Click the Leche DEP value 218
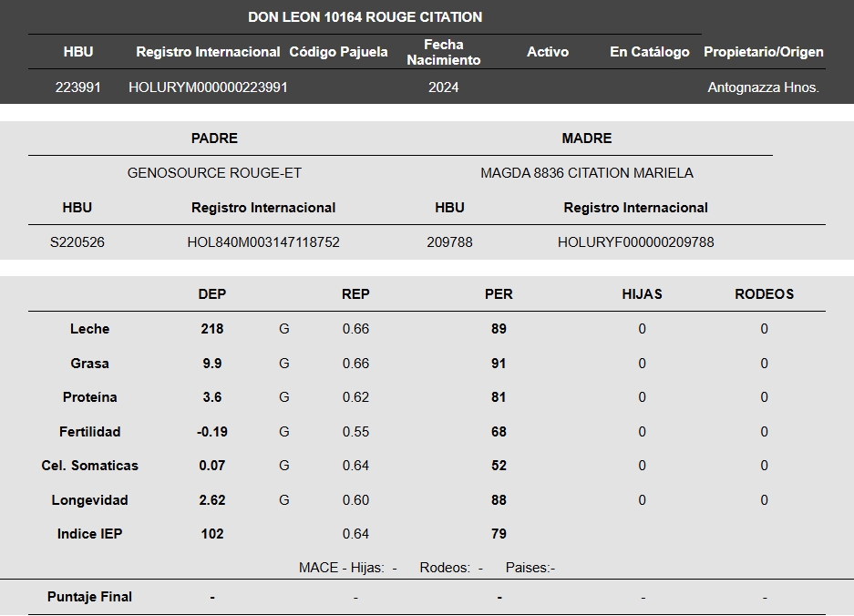Image resolution: width=854 pixels, height=616 pixels. click(x=211, y=329)
